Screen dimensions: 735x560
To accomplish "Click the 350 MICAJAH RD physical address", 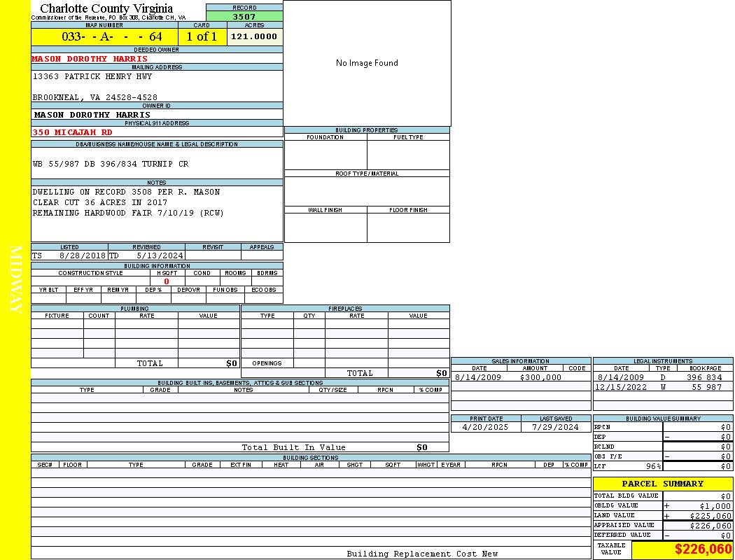I will coord(72,132).
